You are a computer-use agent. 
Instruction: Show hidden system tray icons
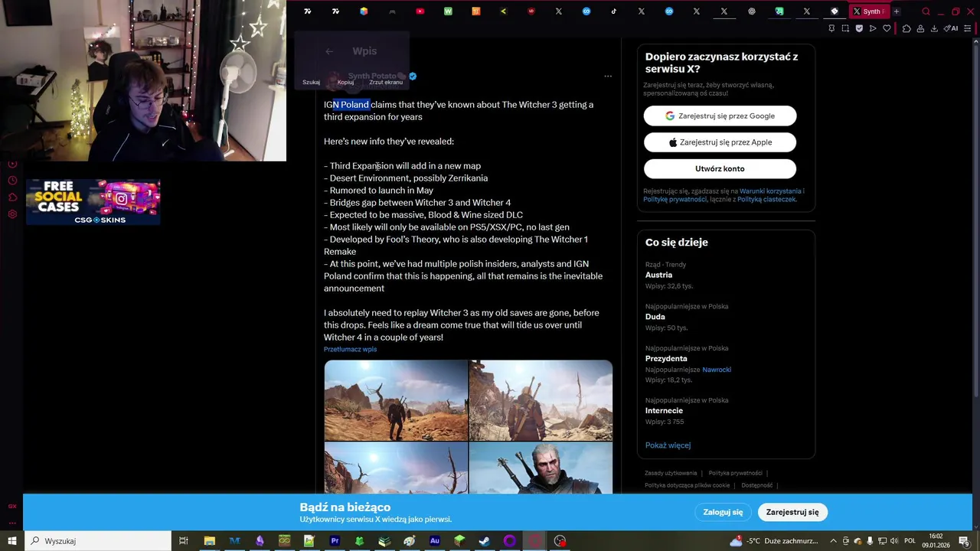[x=833, y=541]
